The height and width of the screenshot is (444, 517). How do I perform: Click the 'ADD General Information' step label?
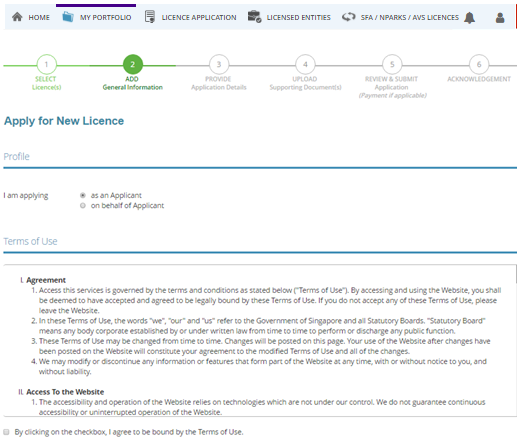pos(133,83)
